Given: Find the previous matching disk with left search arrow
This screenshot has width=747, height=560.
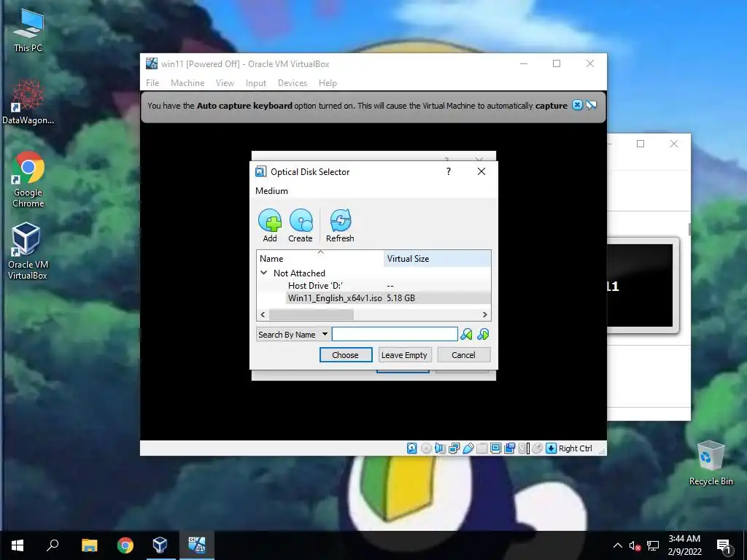Looking at the screenshot, I should [x=466, y=334].
